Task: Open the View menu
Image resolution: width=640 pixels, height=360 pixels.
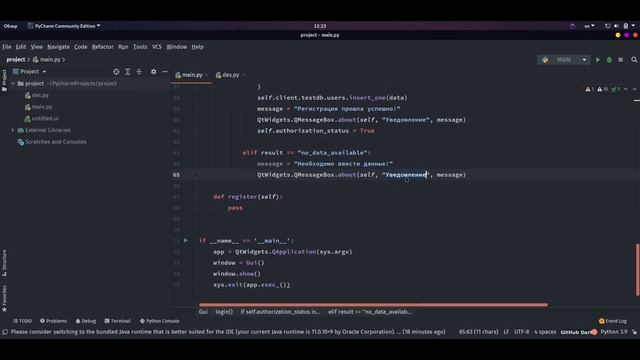Action: point(37,47)
